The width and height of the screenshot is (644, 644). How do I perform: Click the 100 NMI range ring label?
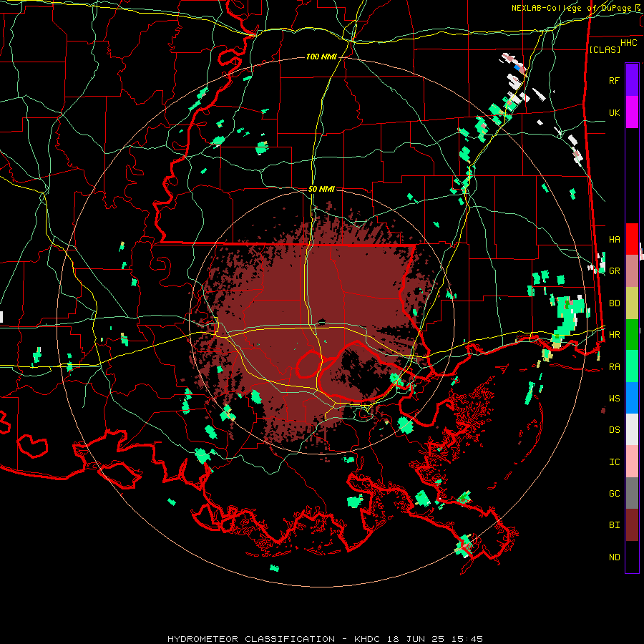click(321, 57)
